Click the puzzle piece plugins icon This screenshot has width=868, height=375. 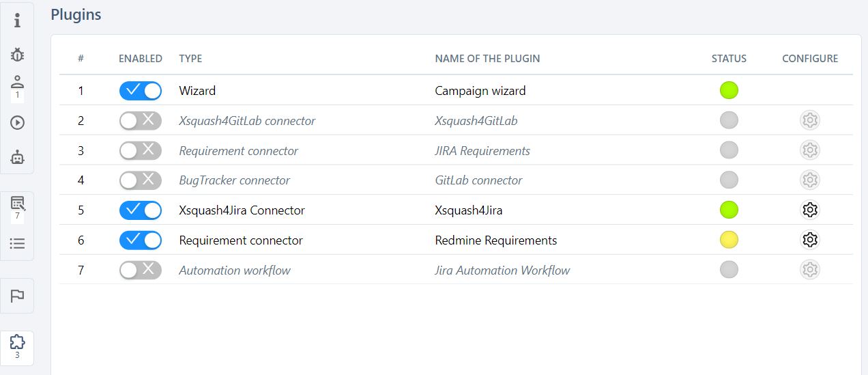[17, 343]
